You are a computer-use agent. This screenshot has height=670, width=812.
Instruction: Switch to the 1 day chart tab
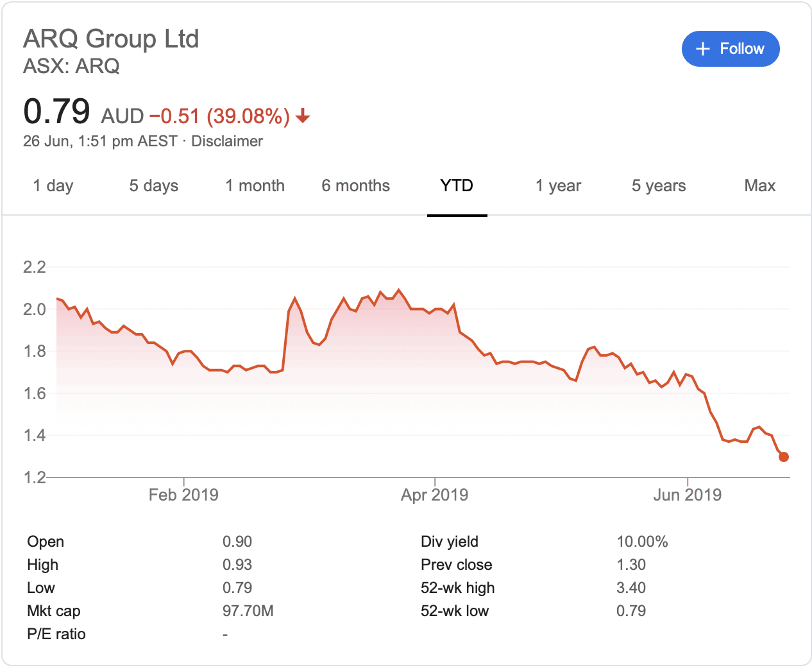(53, 186)
